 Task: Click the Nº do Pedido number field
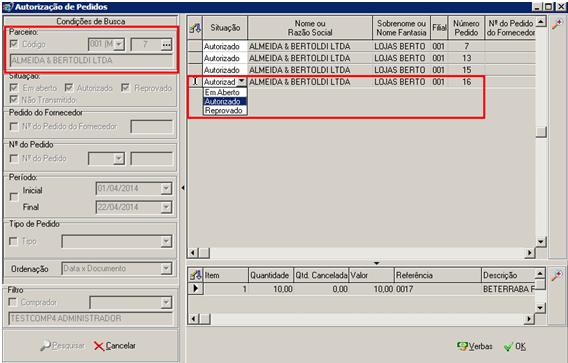pos(151,159)
